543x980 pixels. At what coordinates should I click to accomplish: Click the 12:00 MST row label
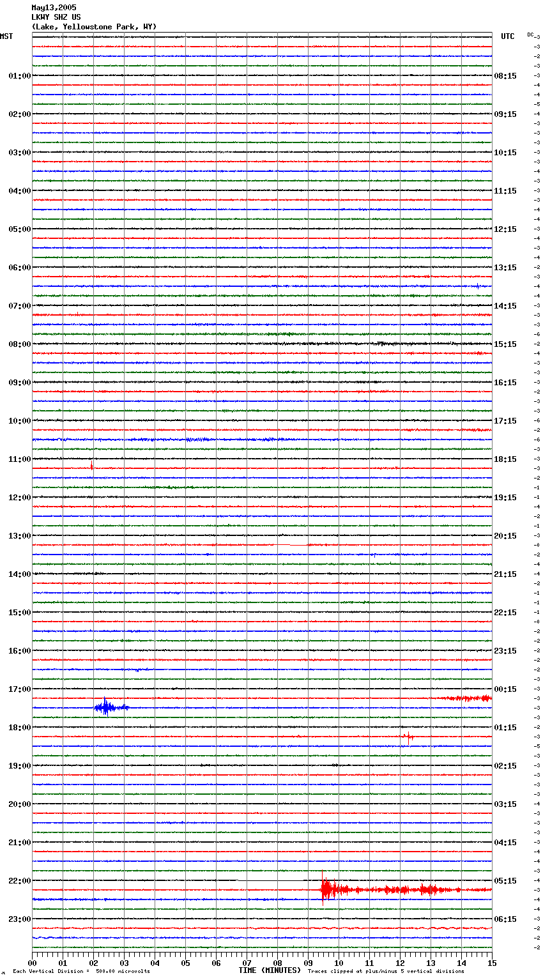(19, 498)
